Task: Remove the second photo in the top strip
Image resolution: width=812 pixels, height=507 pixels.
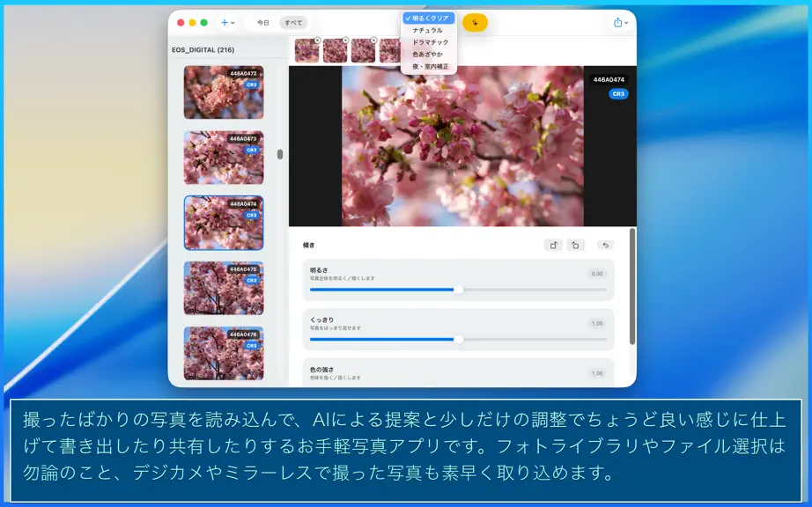Action: point(345,40)
